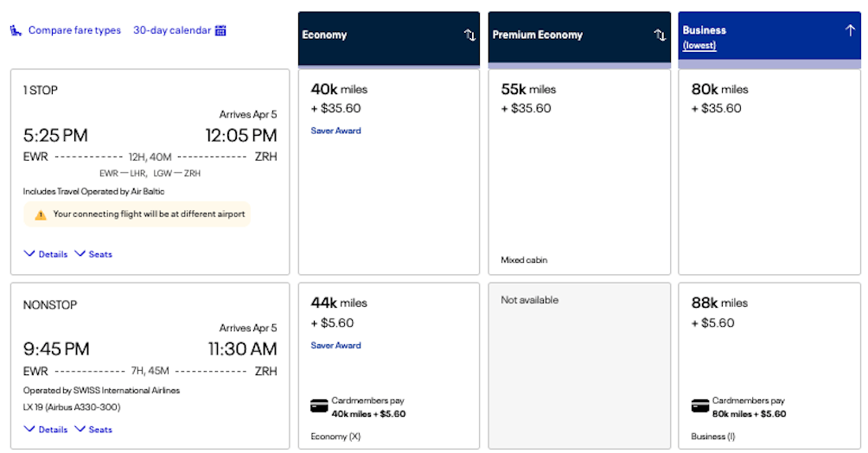The width and height of the screenshot is (868, 453).
Task: Choose the 80k miles Business fare
Action: click(769, 171)
